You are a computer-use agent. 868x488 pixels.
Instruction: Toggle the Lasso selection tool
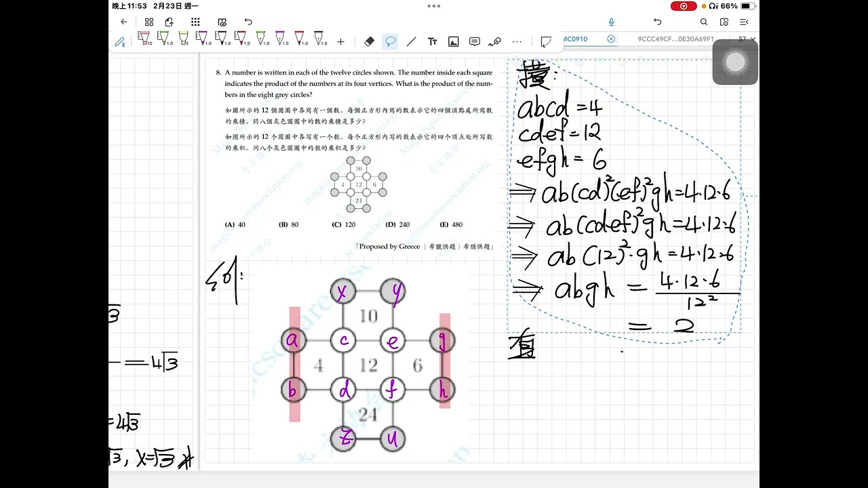[391, 42]
